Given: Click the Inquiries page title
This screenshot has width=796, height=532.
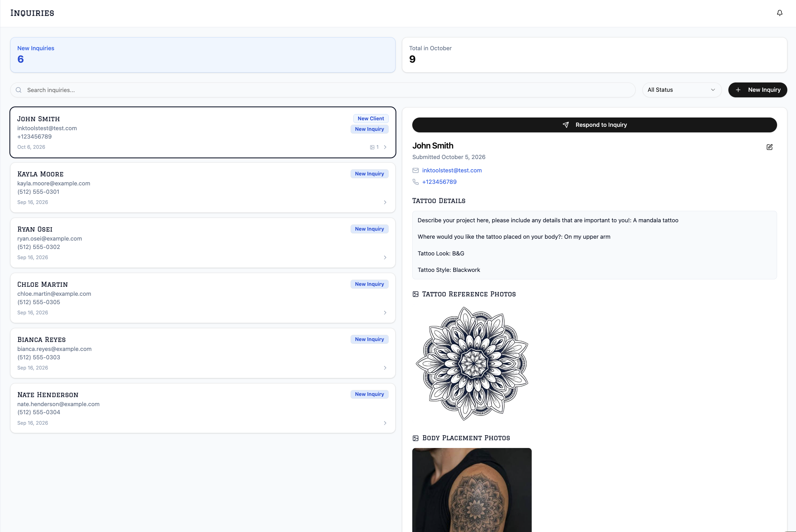Looking at the screenshot, I should point(32,13).
